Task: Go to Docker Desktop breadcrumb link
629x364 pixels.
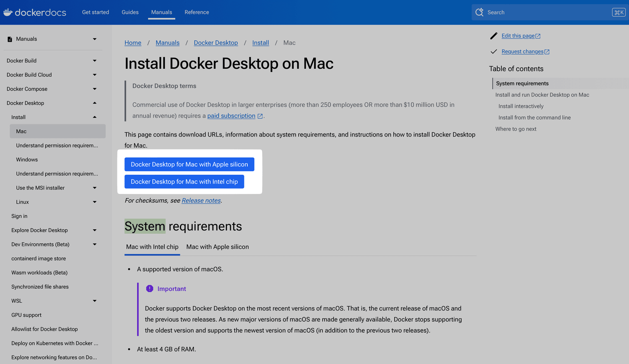Action: click(x=216, y=43)
